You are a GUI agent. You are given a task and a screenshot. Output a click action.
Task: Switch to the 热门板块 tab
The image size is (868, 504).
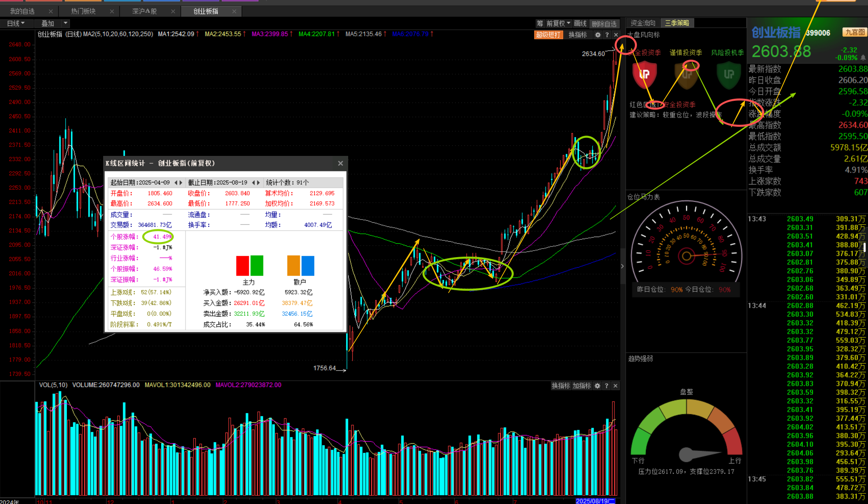(x=84, y=11)
